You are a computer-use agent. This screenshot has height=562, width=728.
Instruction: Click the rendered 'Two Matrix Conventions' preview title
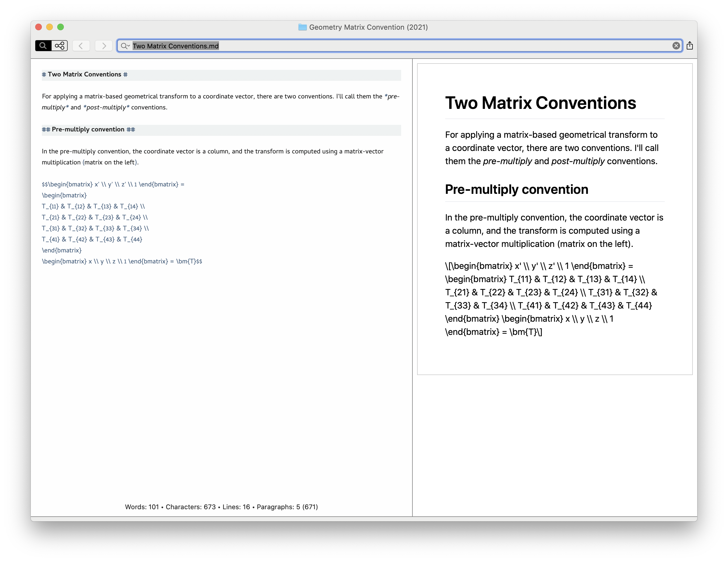tap(540, 103)
